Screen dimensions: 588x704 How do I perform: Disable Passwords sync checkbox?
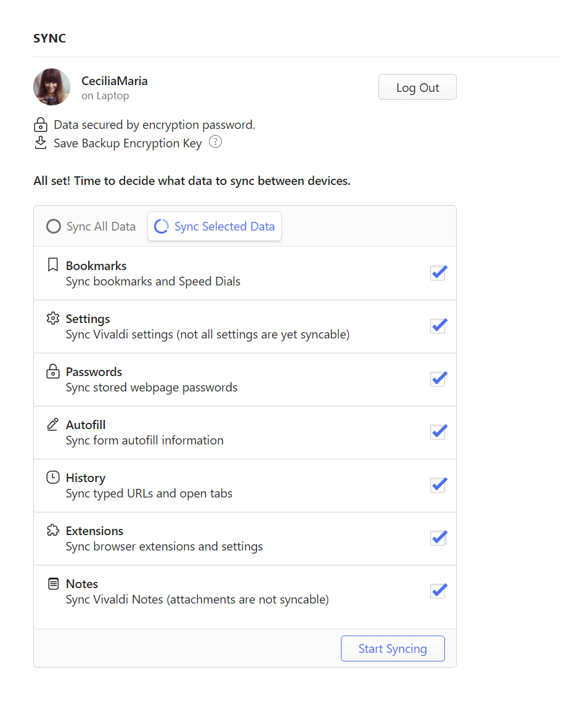click(438, 379)
